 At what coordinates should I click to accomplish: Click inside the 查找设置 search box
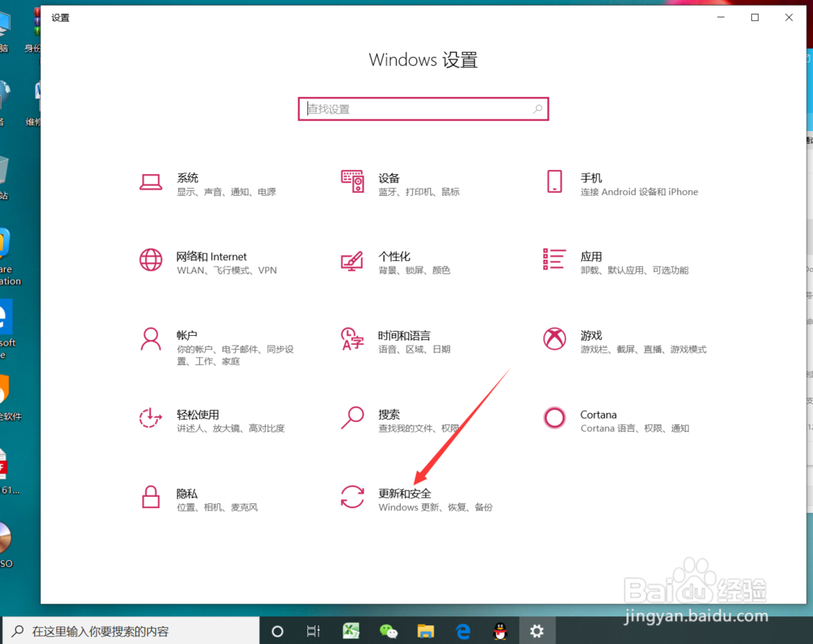pos(423,108)
